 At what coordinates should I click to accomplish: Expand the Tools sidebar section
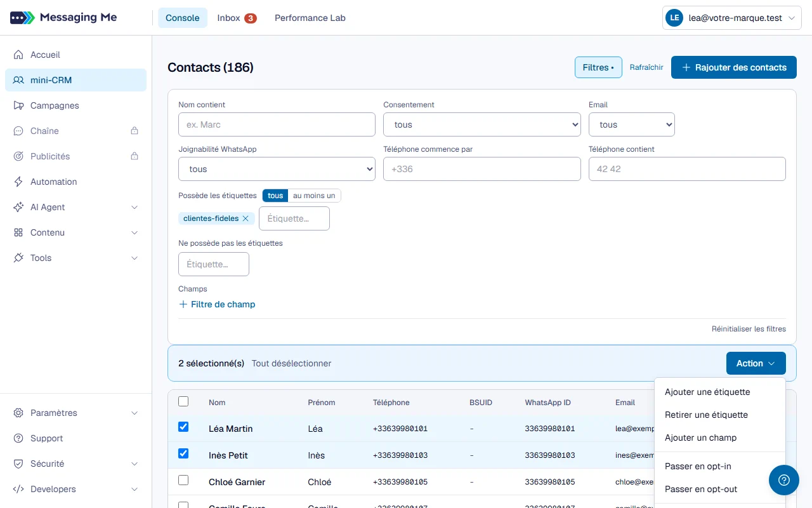click(x=76, y=258)
